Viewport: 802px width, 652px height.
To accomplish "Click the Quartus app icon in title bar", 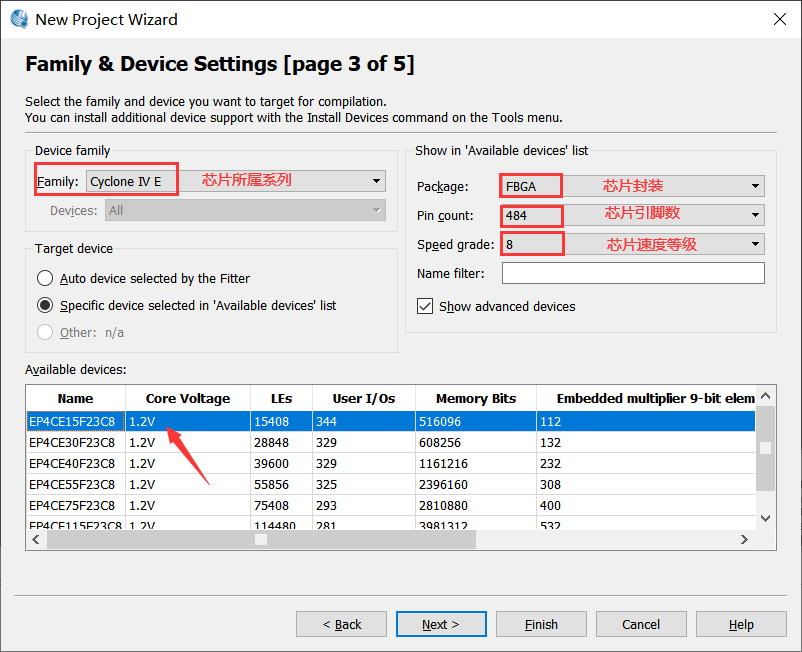I will [x=19, y=19].
